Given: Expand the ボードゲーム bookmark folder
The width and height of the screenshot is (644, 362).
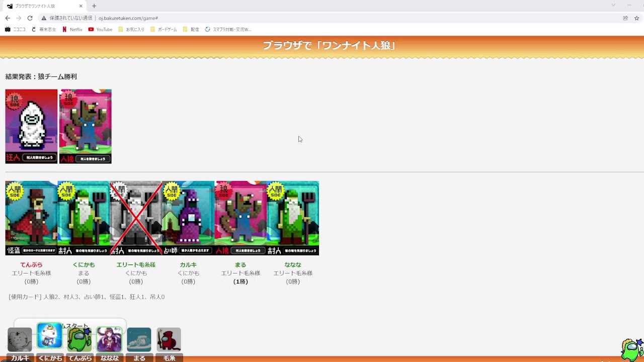Looking at the screenshot, I should [164, 30].
